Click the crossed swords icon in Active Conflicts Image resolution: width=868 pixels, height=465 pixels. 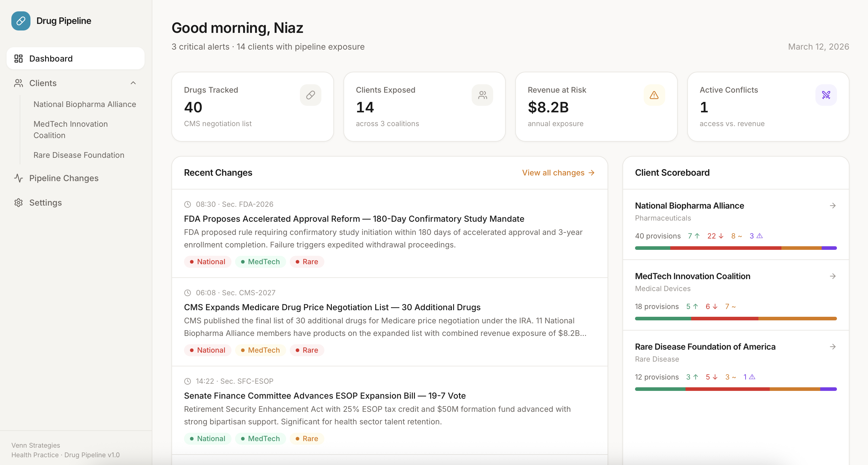point(826,95)
